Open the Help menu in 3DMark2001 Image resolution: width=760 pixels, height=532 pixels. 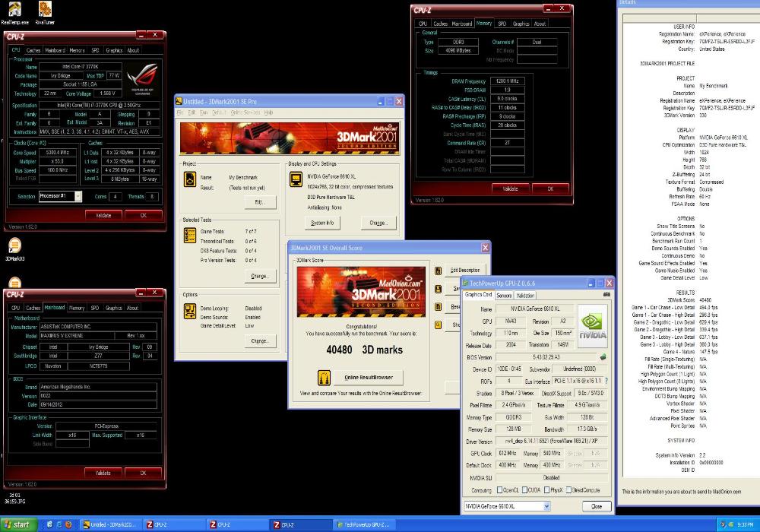(x=268, y=112)
